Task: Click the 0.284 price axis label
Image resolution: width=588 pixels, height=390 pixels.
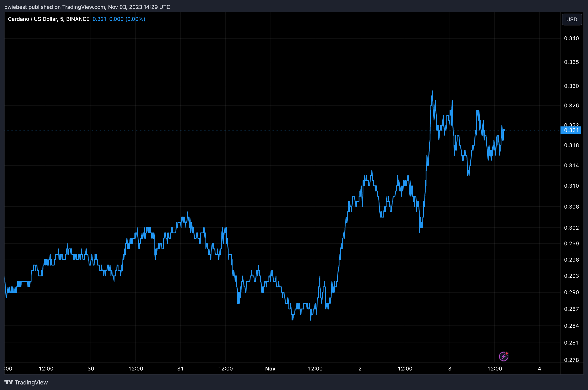Action: click(x=571, y=326)
